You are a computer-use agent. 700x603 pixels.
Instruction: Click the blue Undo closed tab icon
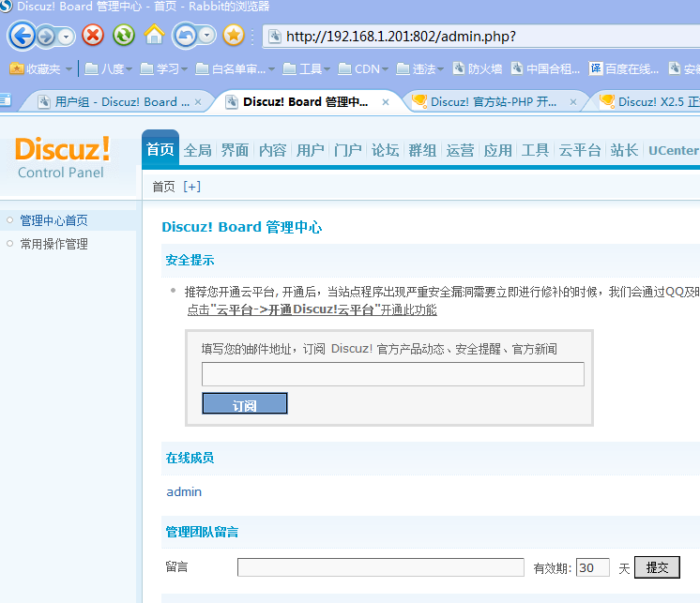(x=185, y=36)
